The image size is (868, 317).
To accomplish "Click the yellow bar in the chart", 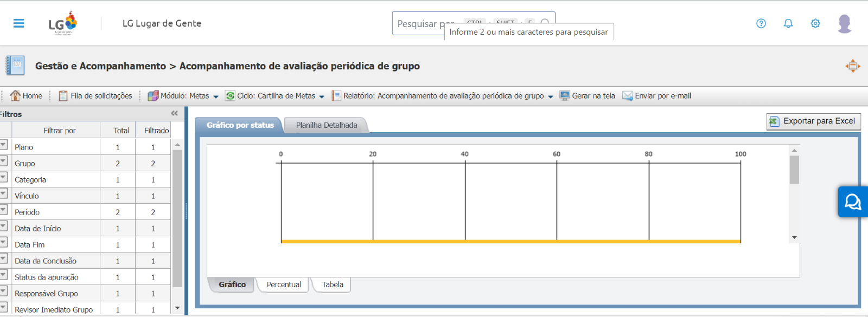I will click(510, 241).
